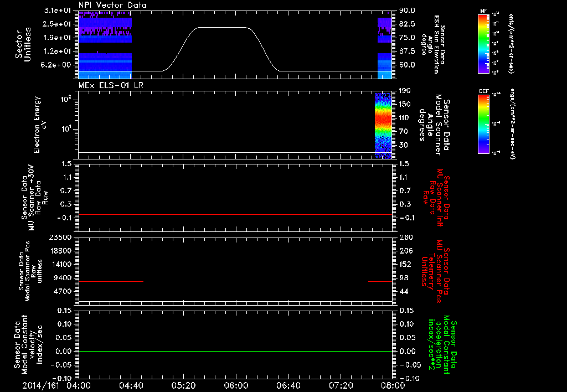Click the 260 telemetry tick label
The height and width of the screenshot is (392, 567).
point(405,237)
